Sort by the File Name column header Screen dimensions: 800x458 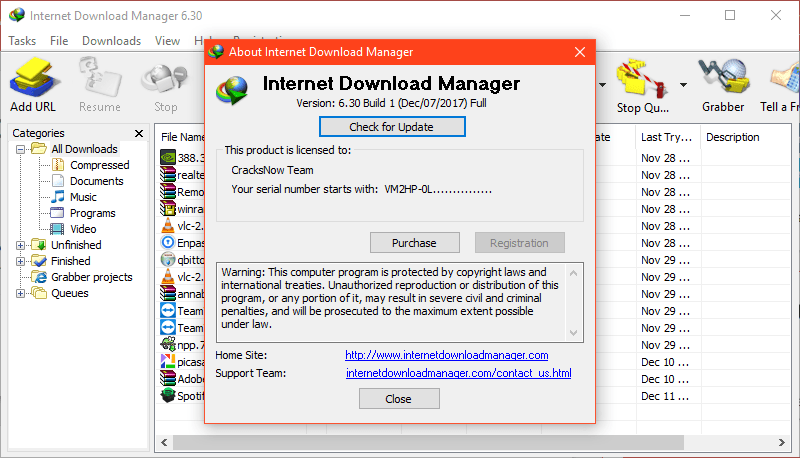click(x=182, y=137)
